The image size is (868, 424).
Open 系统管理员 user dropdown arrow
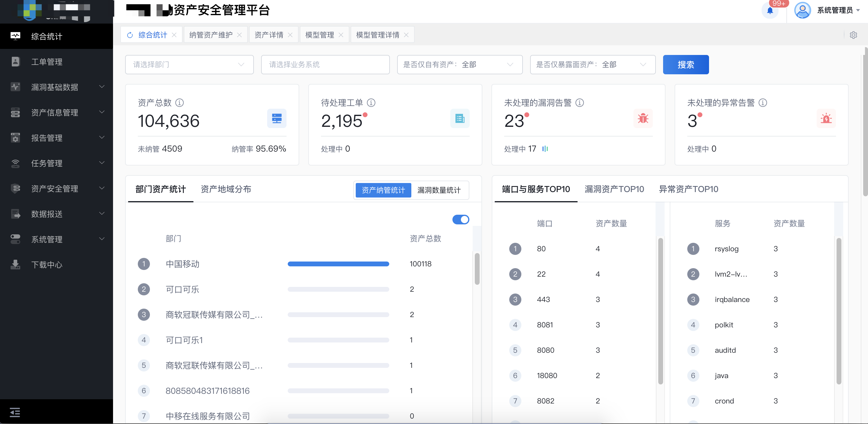[x=858, y=11]
